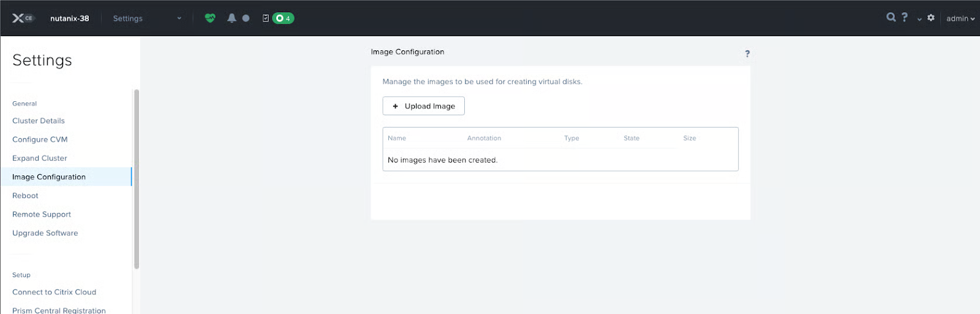
Task: Open Upgrade Software settings
Action: pyautogui.click(x=45, y=233)
